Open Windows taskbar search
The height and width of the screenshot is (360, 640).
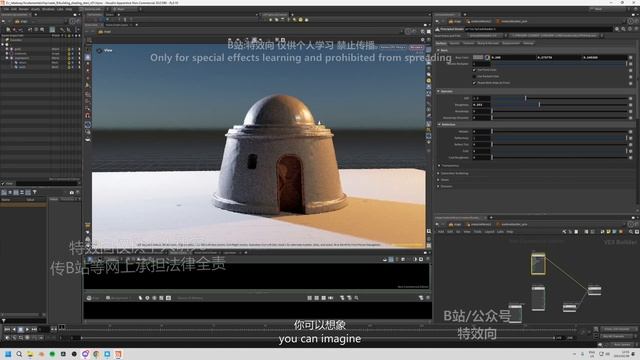click(x=19, y=354)
